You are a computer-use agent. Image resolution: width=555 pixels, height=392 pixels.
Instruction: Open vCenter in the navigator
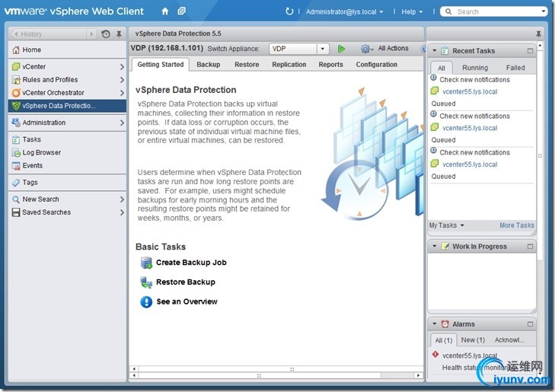[67, 66]
